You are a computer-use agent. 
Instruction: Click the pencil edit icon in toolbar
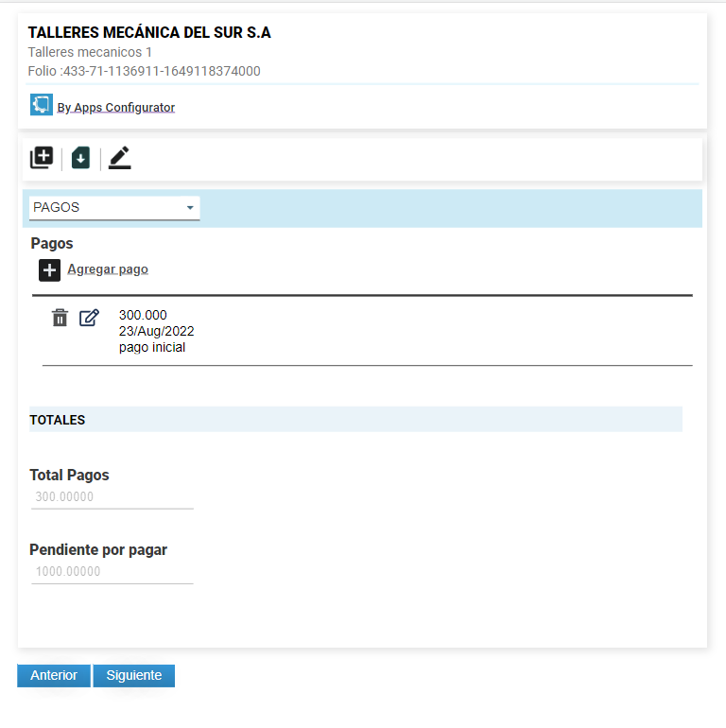tap(120, 158)
